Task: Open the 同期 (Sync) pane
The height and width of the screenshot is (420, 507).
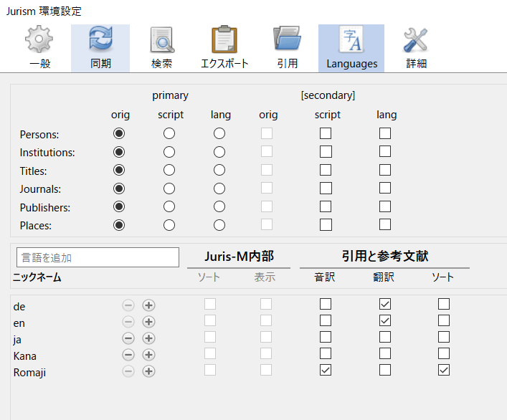Action: 100,48
